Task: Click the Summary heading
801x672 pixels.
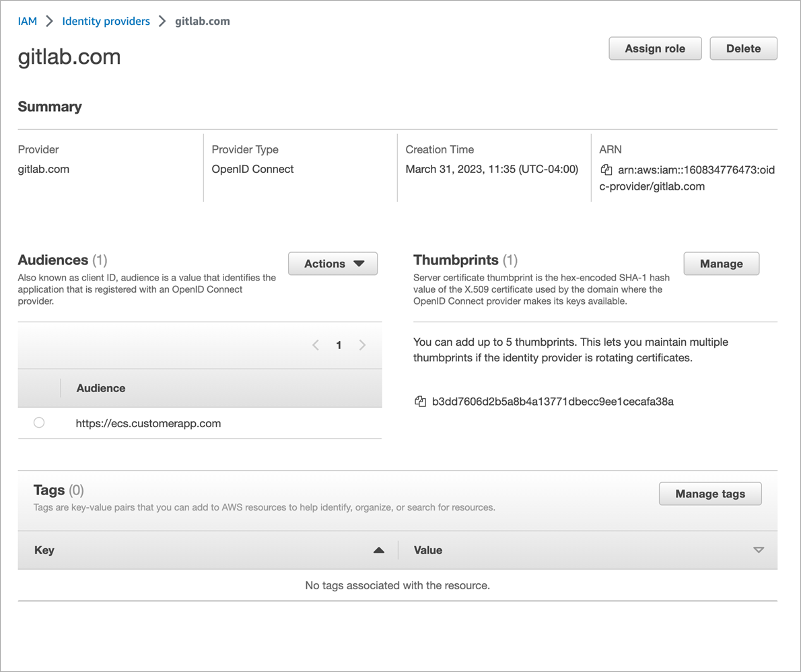Action: [50, 106]
